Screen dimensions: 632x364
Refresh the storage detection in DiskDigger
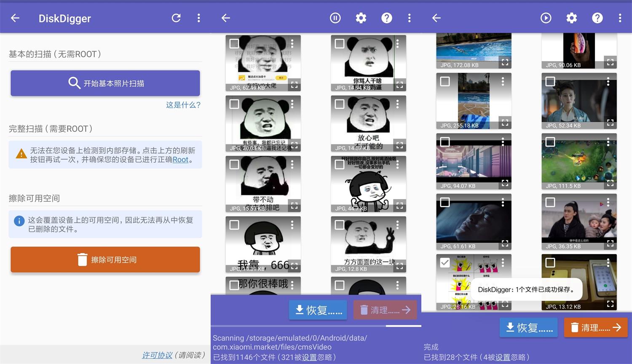(x=176, y=18)
